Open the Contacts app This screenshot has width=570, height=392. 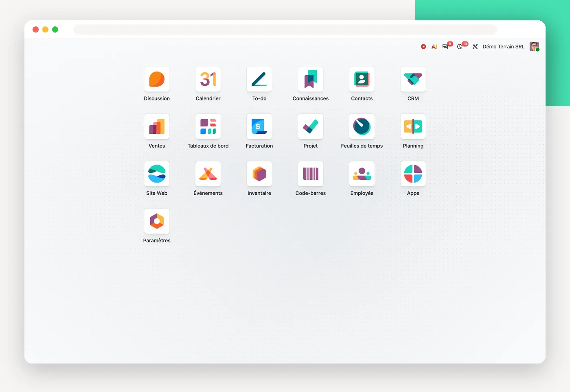click(x=362, y=79)
